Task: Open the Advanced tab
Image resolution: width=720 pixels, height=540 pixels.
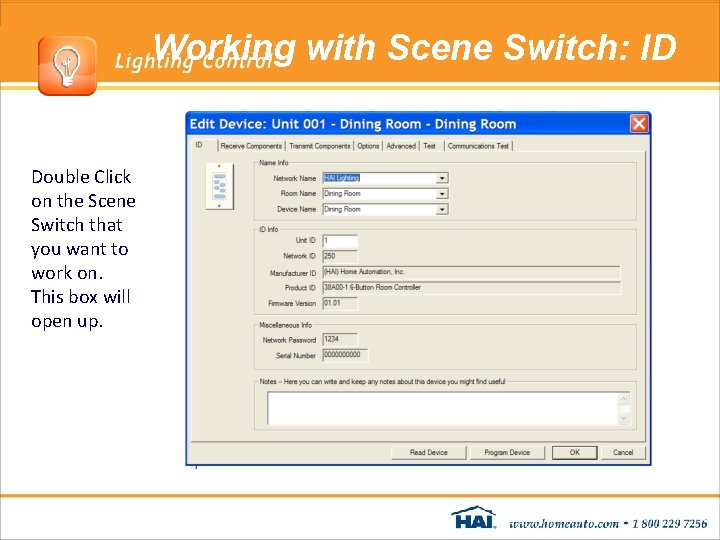Action: [x=401, y=146]
